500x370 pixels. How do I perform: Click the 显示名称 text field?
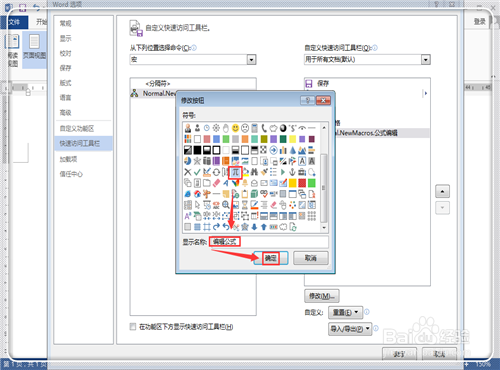click(269, 242)
